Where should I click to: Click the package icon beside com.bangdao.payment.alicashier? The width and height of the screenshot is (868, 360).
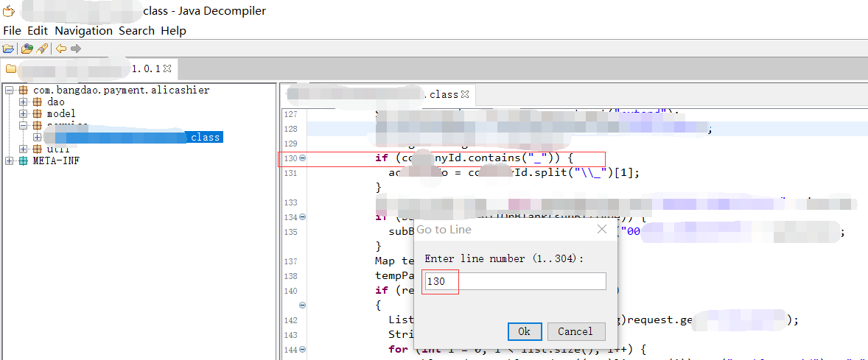[23, 90]
